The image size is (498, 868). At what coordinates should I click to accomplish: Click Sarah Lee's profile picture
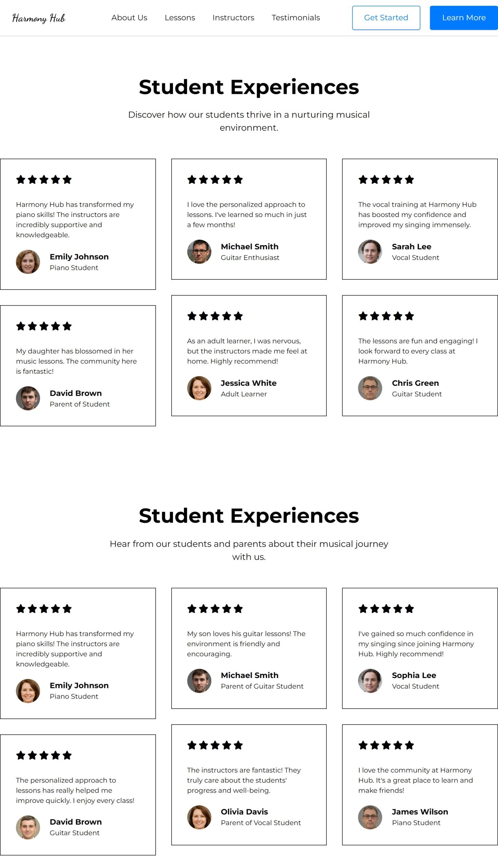(x=370, y=252)
